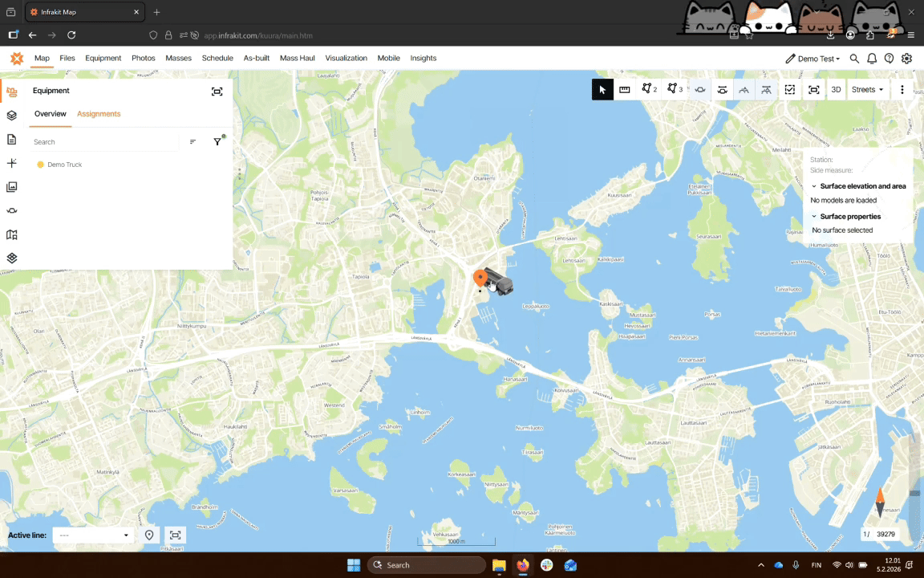Open the notifications bell
Image resolution: width=924 pixels, height=578 pixels.
872,59
